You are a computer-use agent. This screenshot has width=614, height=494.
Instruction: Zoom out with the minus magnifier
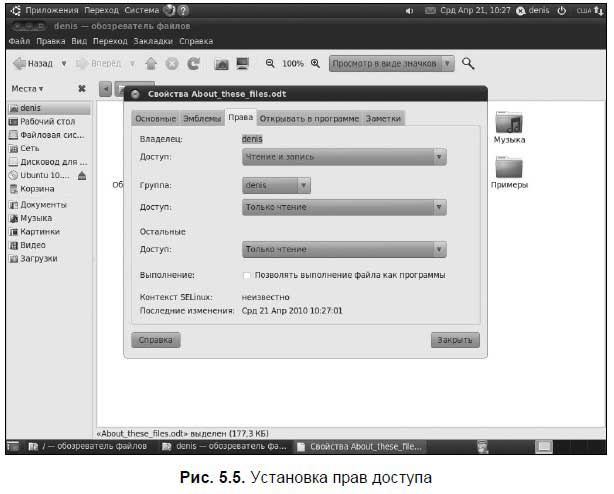pos(270,63)
